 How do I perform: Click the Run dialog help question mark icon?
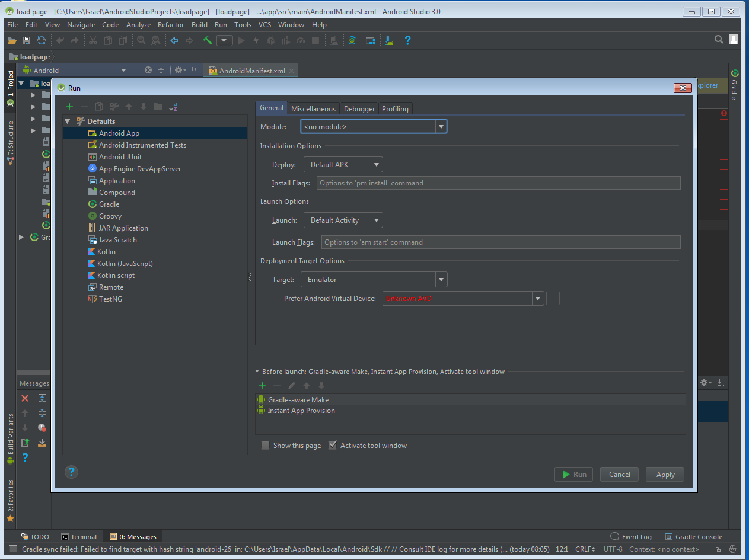[x=71, y=472]
